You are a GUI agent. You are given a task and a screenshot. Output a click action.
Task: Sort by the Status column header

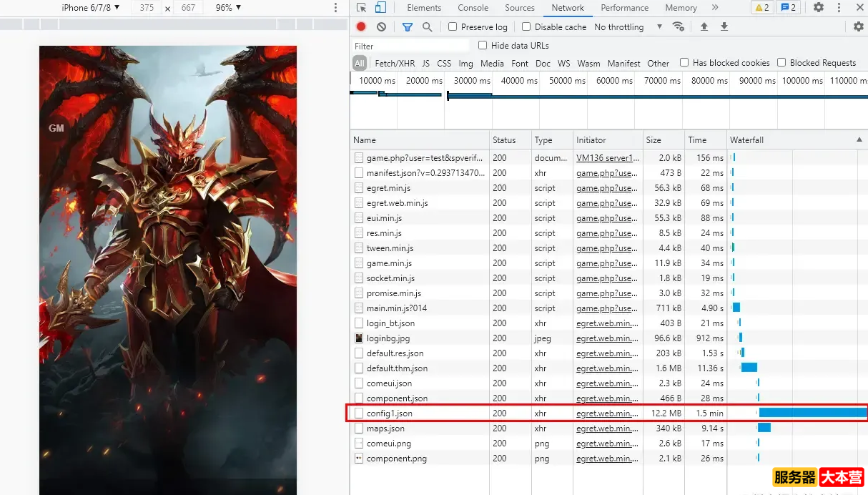point(511,140)
